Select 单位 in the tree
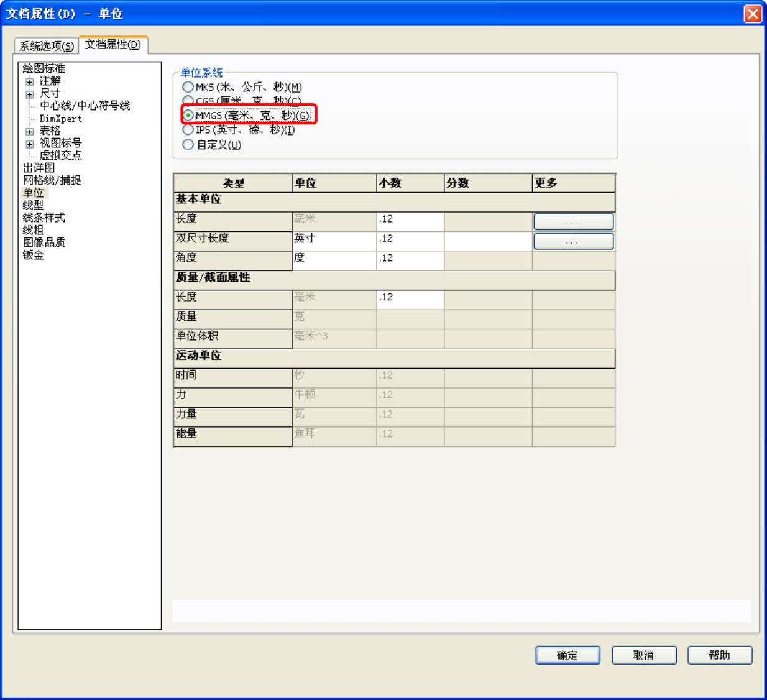Screen dimensions: 767x700 (x=34, y=193)
